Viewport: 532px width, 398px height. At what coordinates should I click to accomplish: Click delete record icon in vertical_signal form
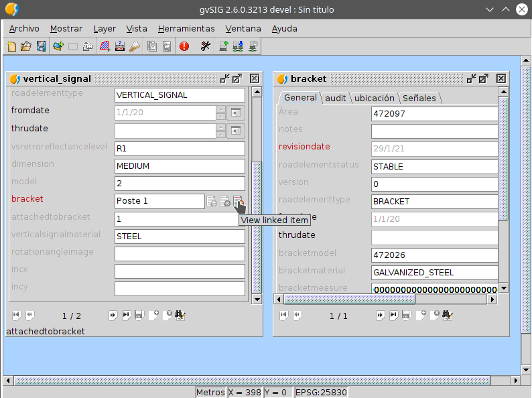168,316
